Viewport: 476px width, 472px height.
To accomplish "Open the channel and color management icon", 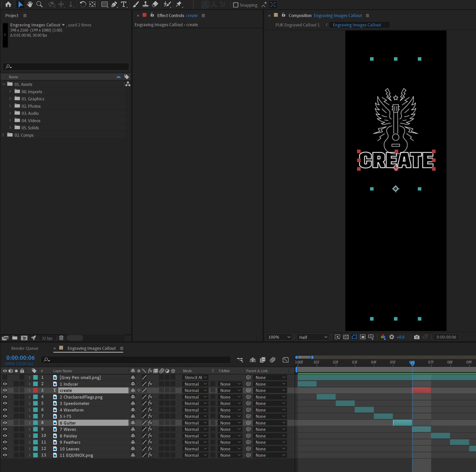I will point(383,337).
